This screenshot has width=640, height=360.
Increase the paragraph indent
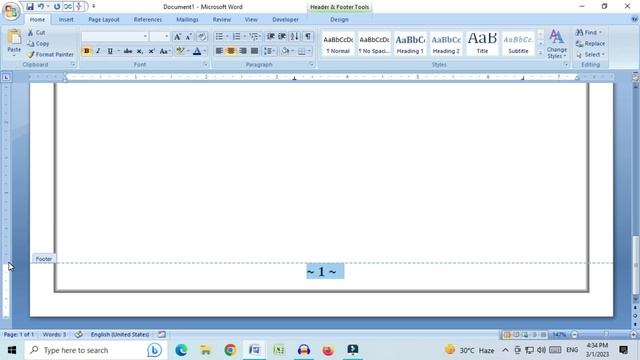(x=282, y=37)
